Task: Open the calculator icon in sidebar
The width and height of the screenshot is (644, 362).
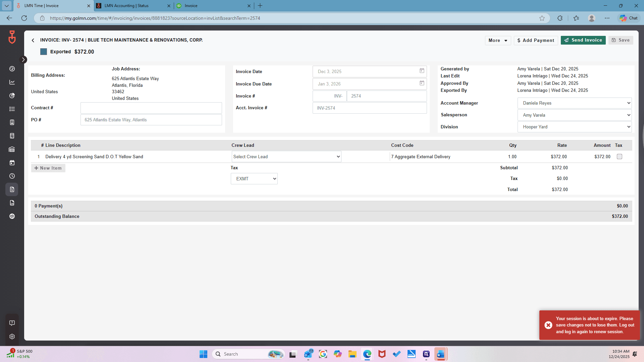Action: click(12, 136)
